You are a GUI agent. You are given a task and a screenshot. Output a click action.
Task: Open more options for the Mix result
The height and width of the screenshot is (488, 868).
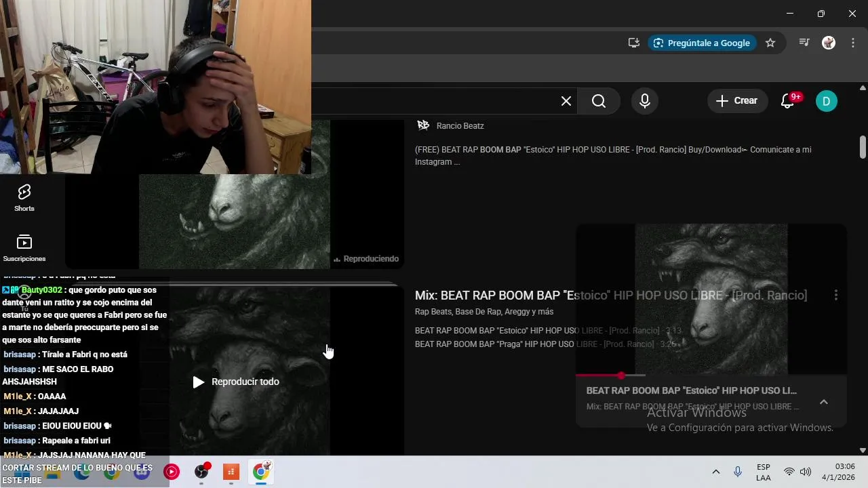[x=836, y=295]
